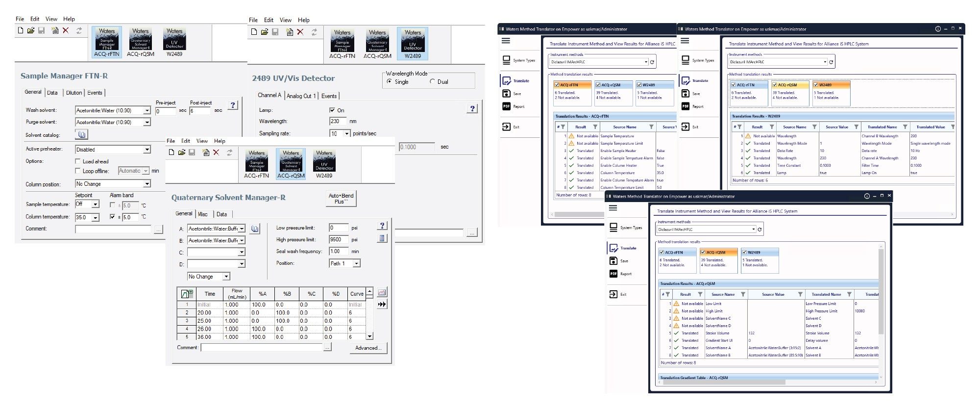Viewport: 980px width, 409px height.
Task: Toggle ACQ-rFTN checkbox in ACQ-rFTN results Translator window
Action: (x=557, y=85)
